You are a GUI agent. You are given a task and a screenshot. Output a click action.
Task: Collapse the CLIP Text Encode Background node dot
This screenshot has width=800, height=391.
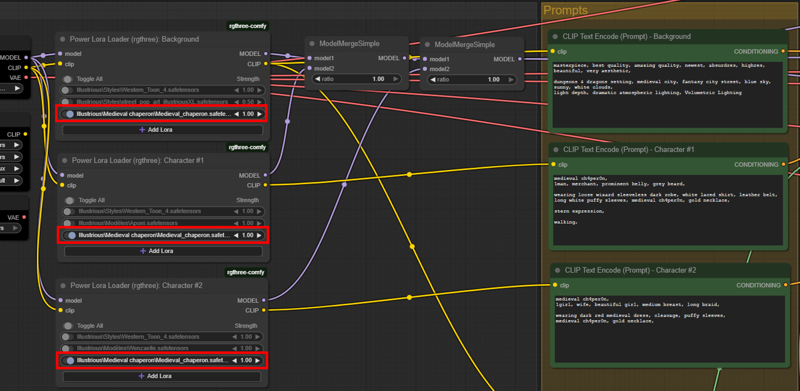tap(556, 37)
